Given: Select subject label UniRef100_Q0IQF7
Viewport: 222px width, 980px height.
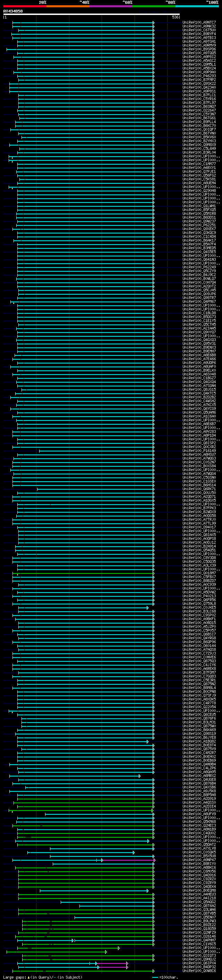Looking at the screenshot, I should coord(199,129).
